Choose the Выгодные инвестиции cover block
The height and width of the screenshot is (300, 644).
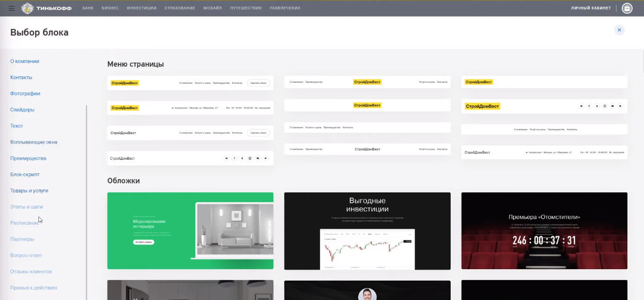point(367,231)
